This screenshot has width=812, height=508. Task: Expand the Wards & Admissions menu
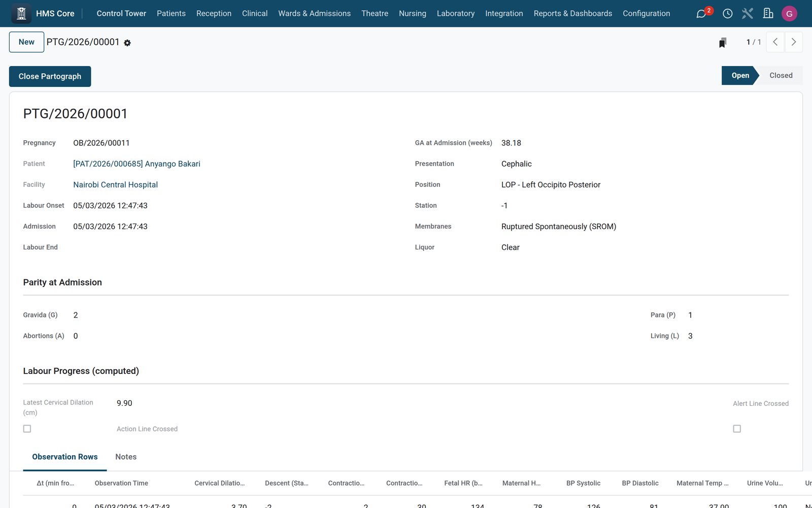click(x=314, y=14)
